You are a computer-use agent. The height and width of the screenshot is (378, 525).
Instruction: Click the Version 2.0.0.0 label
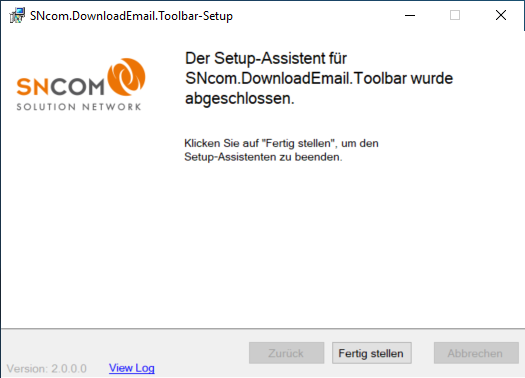click(x=47, y=369)
